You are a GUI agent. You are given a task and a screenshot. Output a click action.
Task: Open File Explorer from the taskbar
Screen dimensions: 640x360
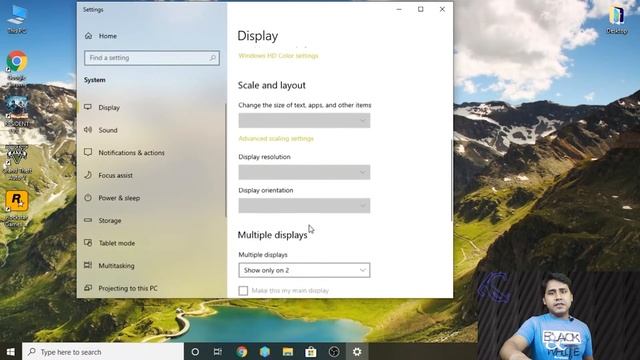click(288, 352)
